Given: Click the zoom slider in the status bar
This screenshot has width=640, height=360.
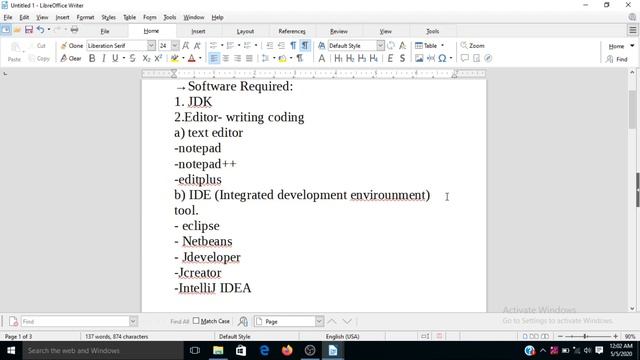Looking at the screenshot, I should (x=587, y=336).
